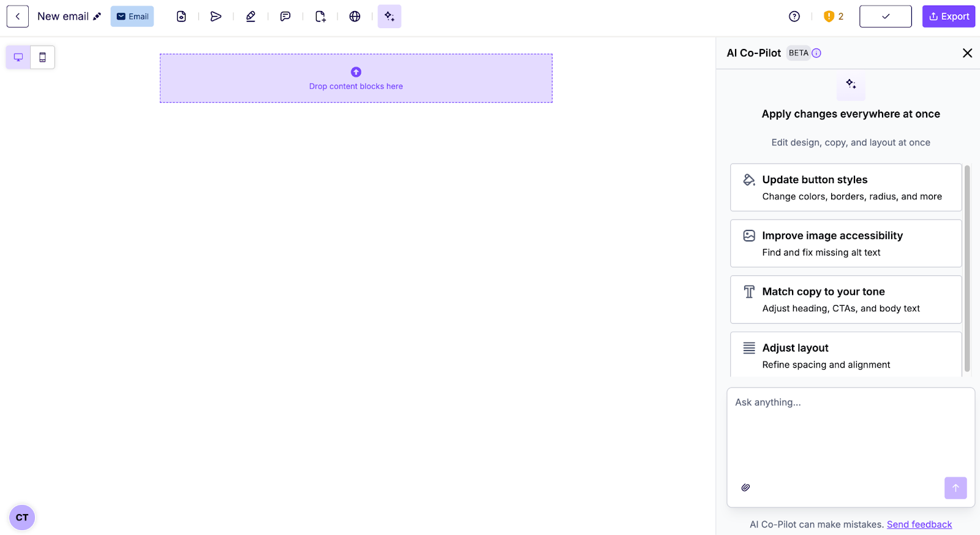Select Adjust layout suggestion

pos(846,355)
